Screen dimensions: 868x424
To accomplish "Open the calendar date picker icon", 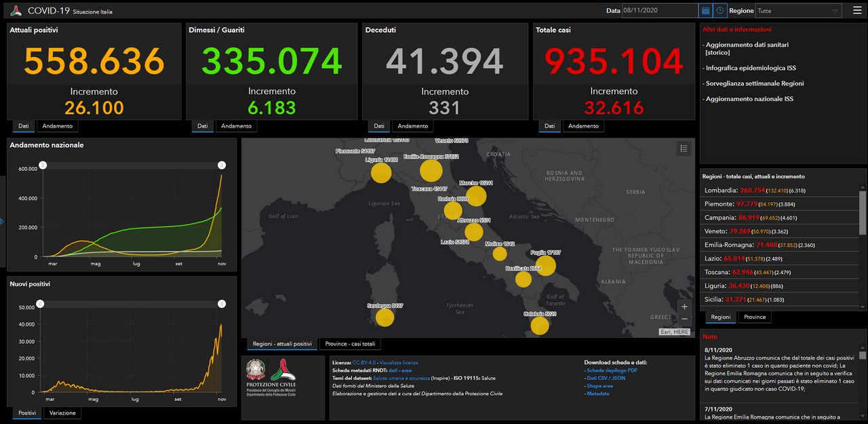I will coord(705,11).
